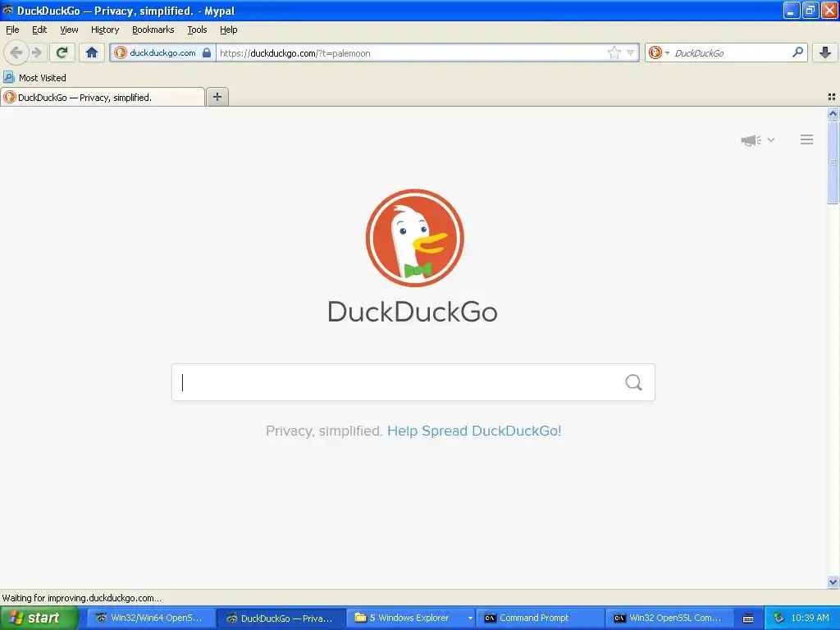Image resolution: width=840 pixels, height=630 pixels.
Task: Open the Tools menu
Action: (x=197, y=30)
